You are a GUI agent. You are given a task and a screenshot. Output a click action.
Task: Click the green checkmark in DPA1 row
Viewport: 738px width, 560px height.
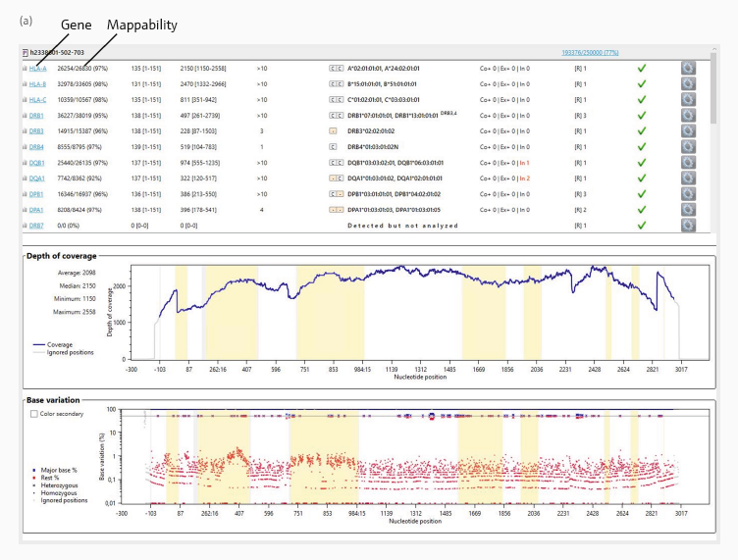click(642, 210)
